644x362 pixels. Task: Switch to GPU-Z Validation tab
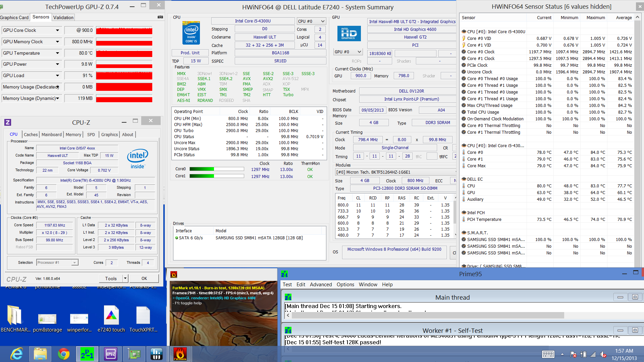63,17
